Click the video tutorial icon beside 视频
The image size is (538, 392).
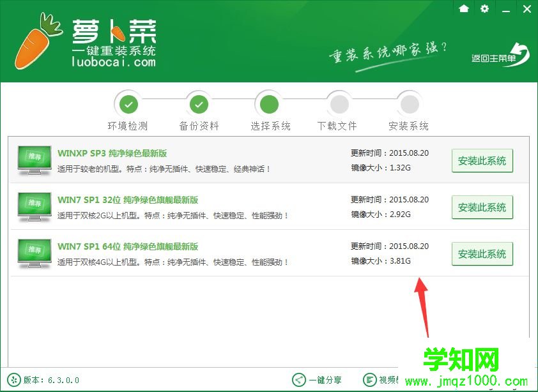coord(370,380)
